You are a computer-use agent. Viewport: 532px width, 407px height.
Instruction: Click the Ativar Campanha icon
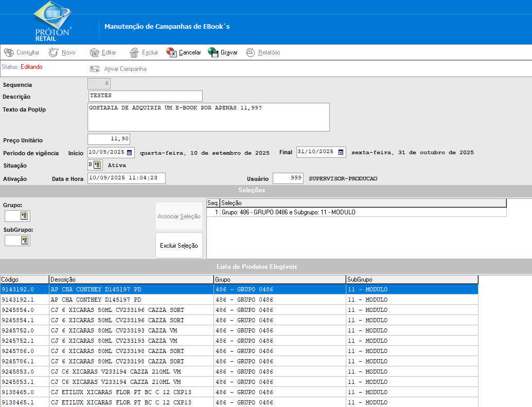[x=95, y=69]
